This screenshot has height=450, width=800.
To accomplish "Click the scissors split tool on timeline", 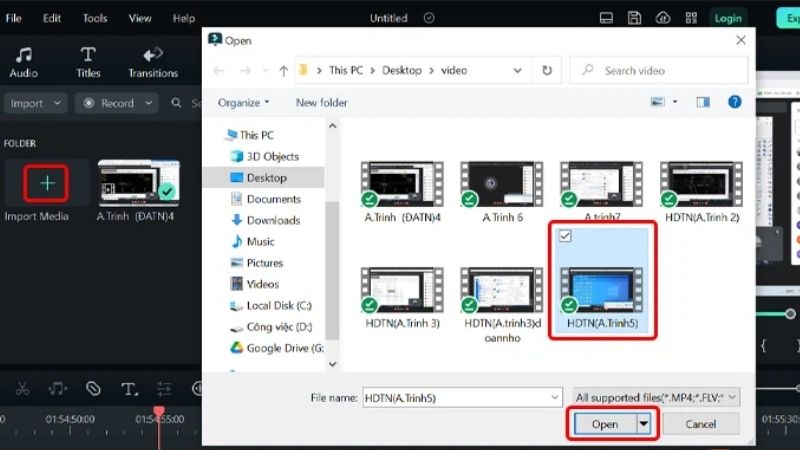I will [x=22, y=389].
